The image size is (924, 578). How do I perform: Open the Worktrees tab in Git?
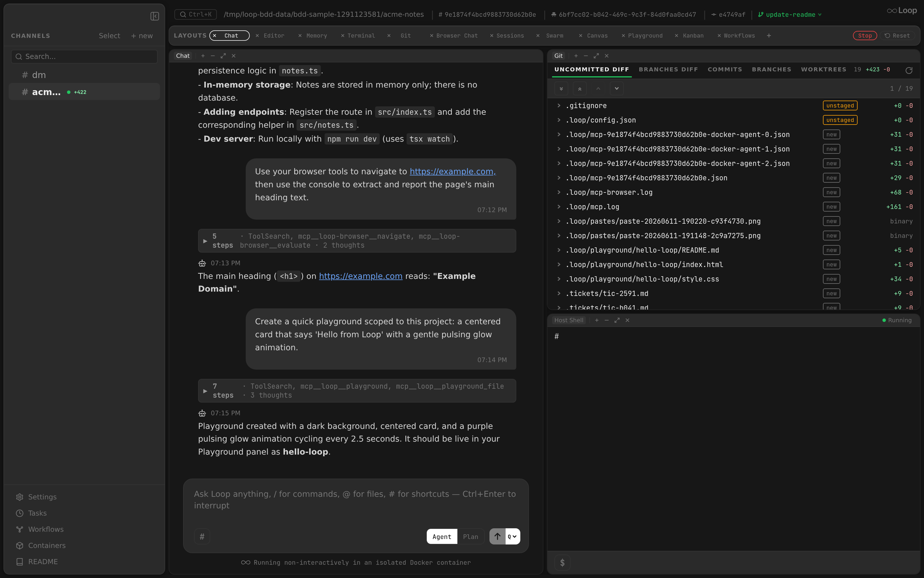[824, 69]
